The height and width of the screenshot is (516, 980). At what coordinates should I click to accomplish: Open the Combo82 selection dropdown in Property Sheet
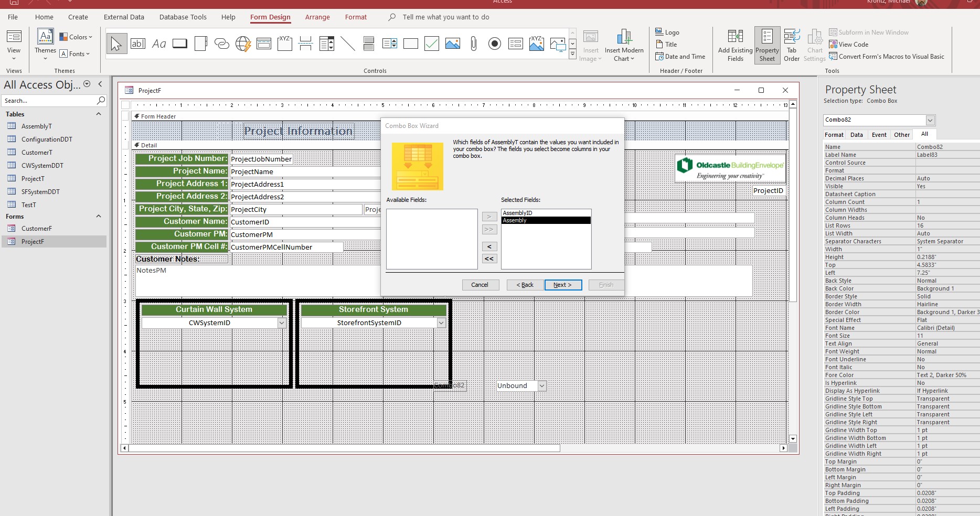pos(930,120)
